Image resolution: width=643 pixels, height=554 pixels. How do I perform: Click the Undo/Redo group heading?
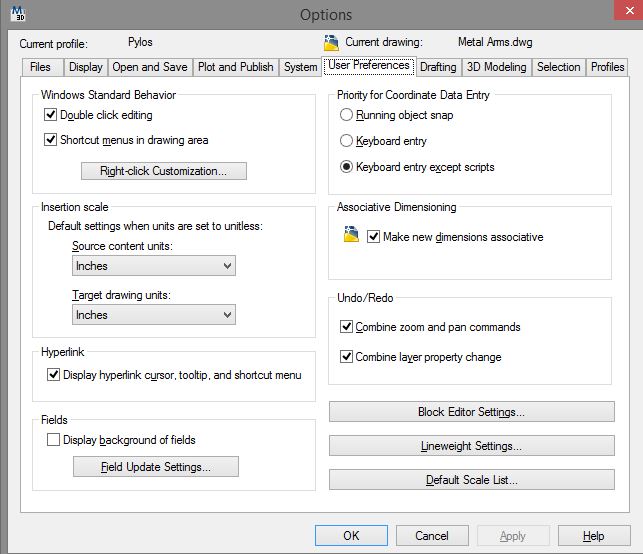(365, 298)
